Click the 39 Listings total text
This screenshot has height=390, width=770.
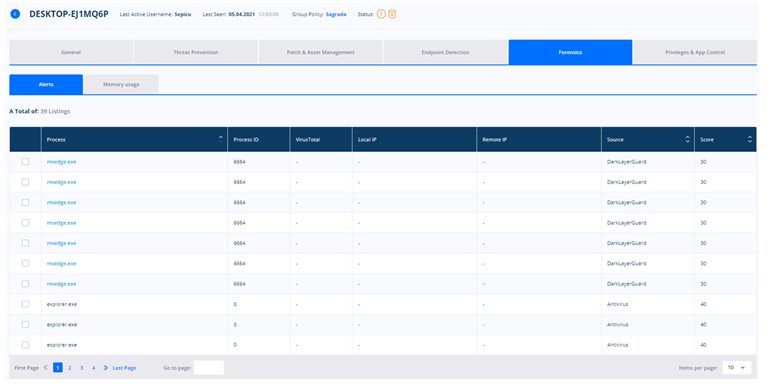tap(55, 111)
